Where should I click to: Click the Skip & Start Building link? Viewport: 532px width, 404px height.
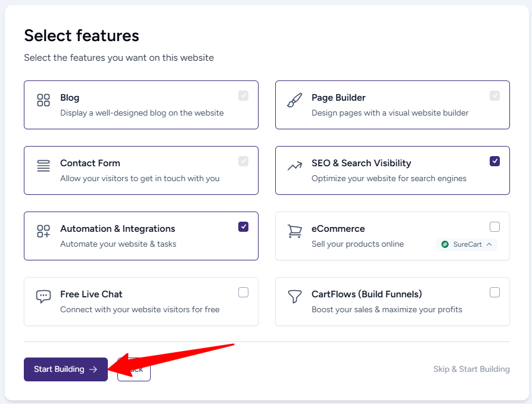point(471,369)
